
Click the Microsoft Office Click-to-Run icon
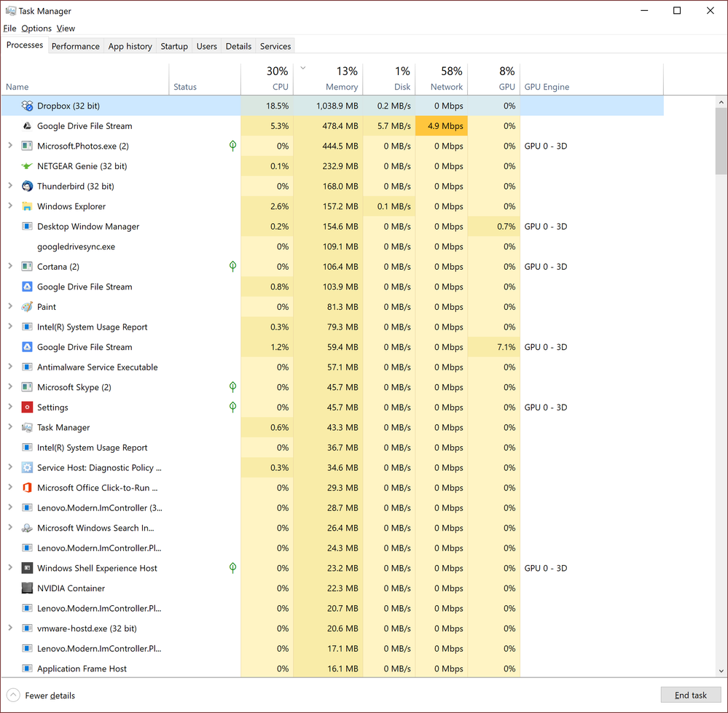tap(27, 488)
